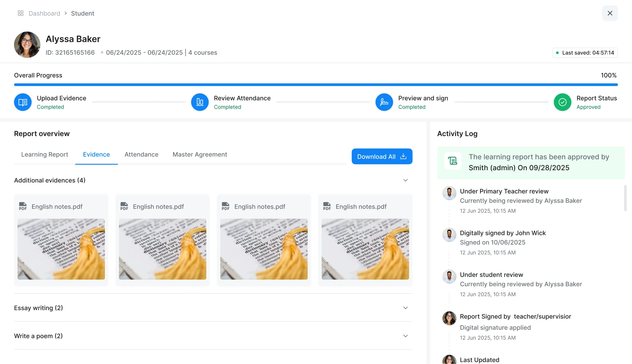
Task: Click the 'Under Primary Teacher review' log title
Action: (504, 191)
